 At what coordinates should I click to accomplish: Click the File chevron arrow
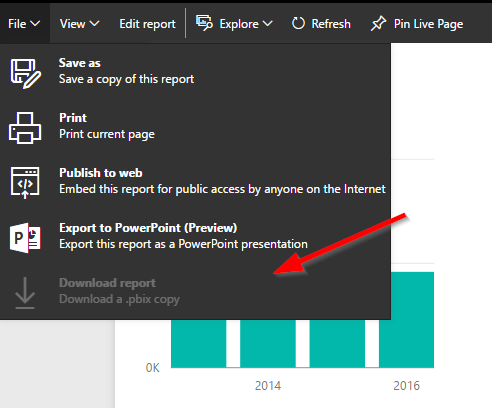pyautogui.click(x=35, y=24)
